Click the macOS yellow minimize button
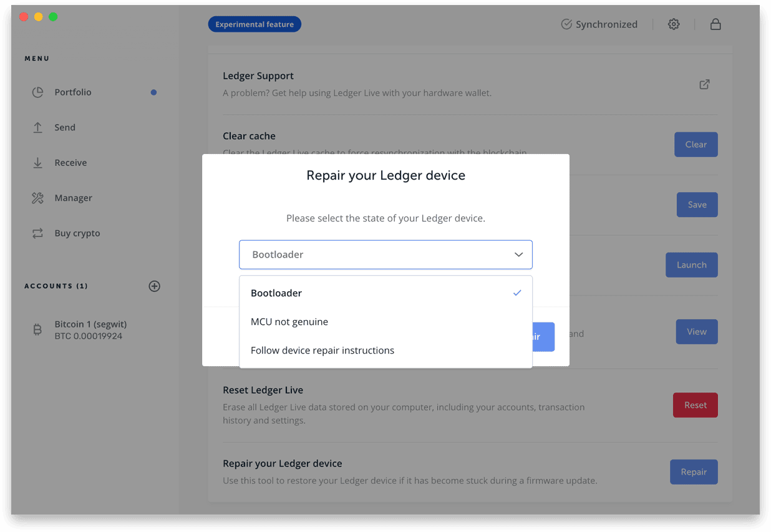Screen dimensions: 771x532 click(x=39, y=17)
